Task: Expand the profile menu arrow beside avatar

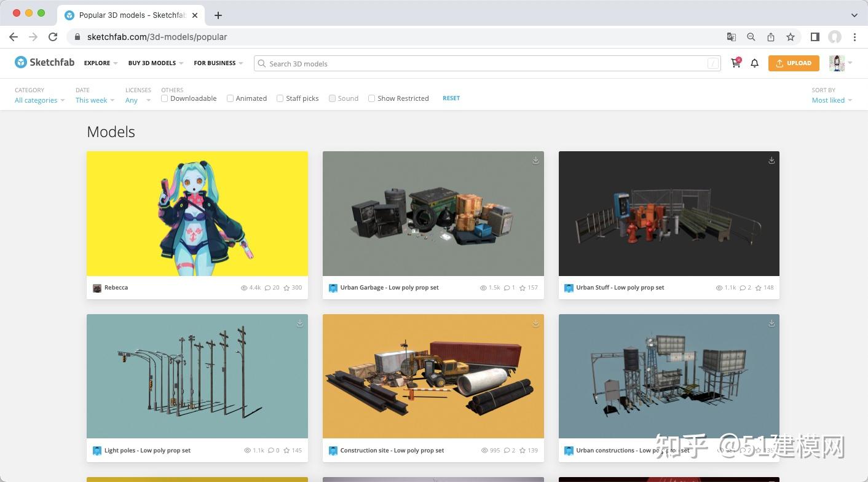Action: pyautogui.click(x=850, y=63)
